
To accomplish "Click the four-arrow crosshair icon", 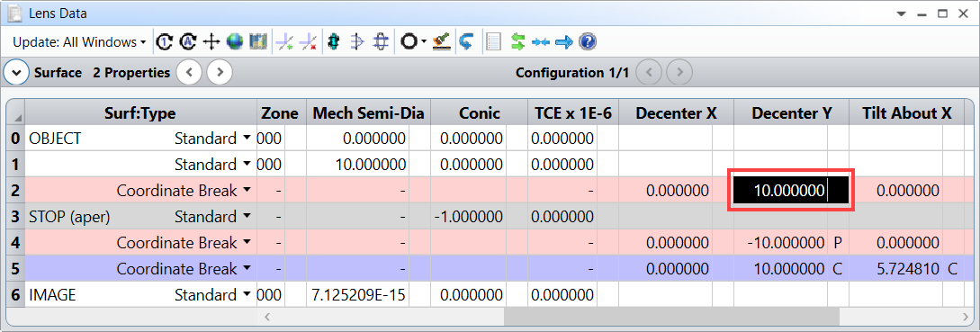I will point(211,42).
